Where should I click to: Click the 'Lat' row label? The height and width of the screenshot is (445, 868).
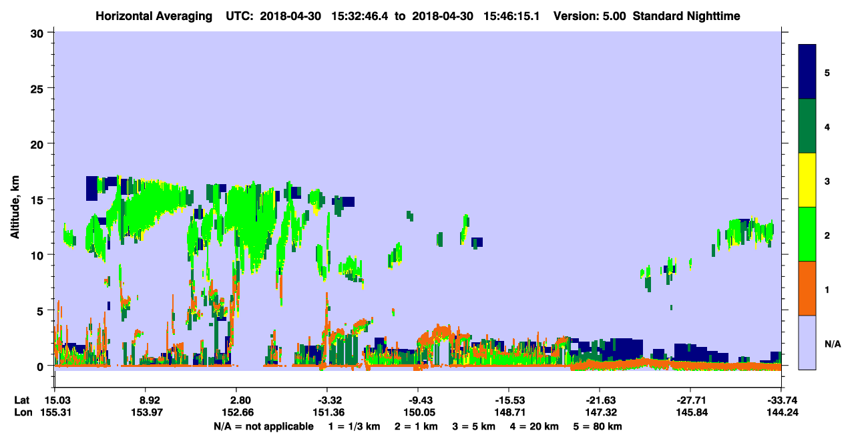(x=22, y=401)
